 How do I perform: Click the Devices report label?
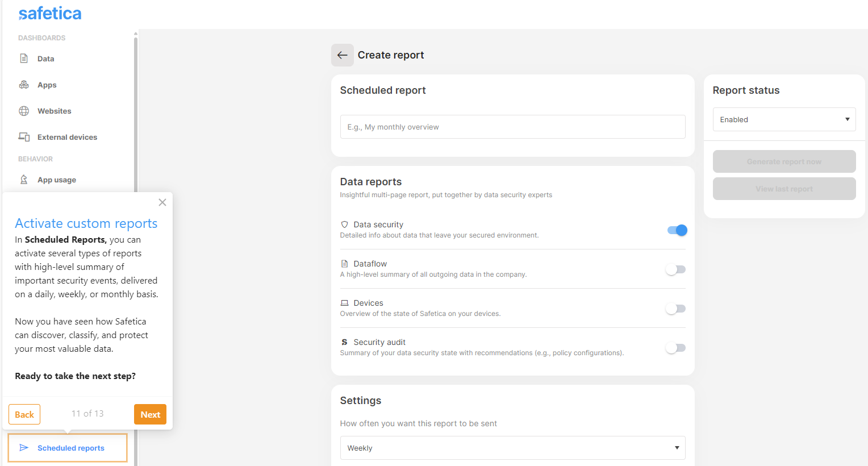coord(368,303)
